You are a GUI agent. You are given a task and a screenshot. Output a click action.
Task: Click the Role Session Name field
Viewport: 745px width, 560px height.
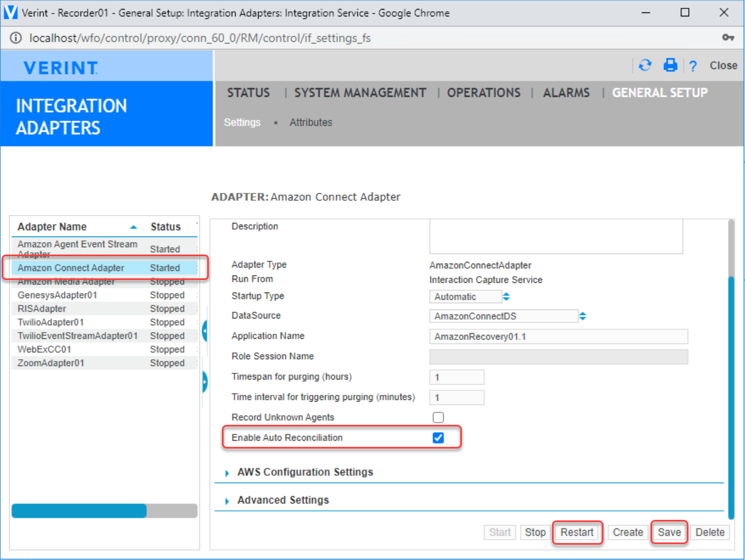click(x=559, y=356)
